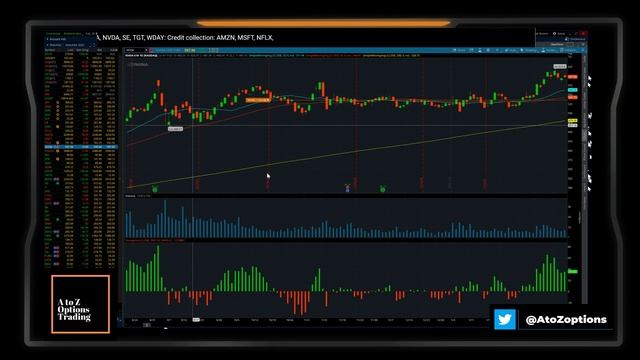Click the time-axis scrollbar thumb below the chart

pos(147,325)
